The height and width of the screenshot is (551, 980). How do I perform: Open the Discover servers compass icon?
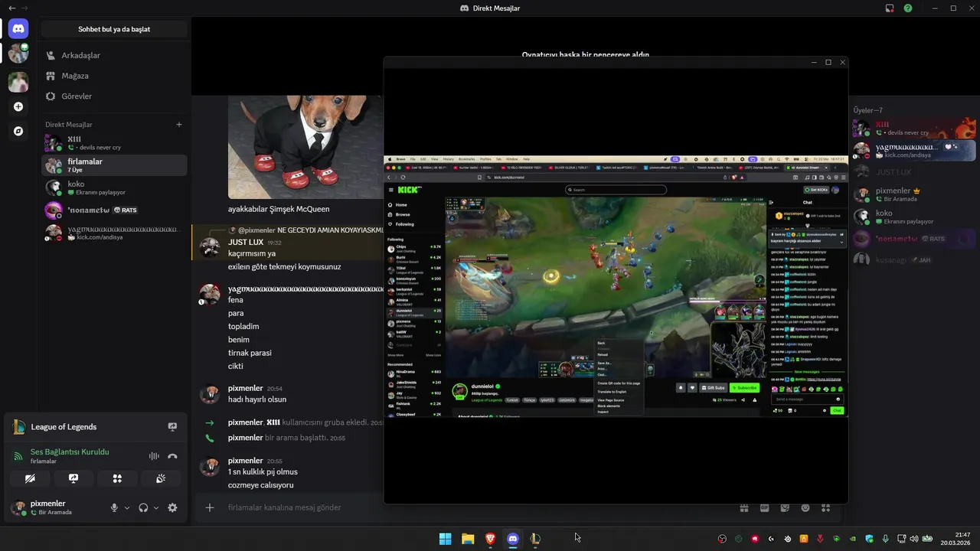tap(18, 132)
